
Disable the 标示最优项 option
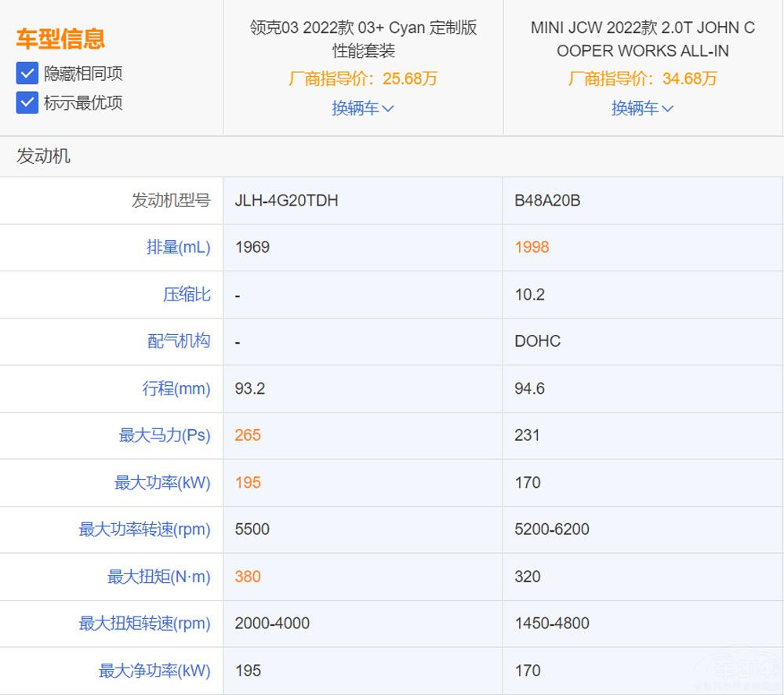pyautogui.click(x=27, y=102)
